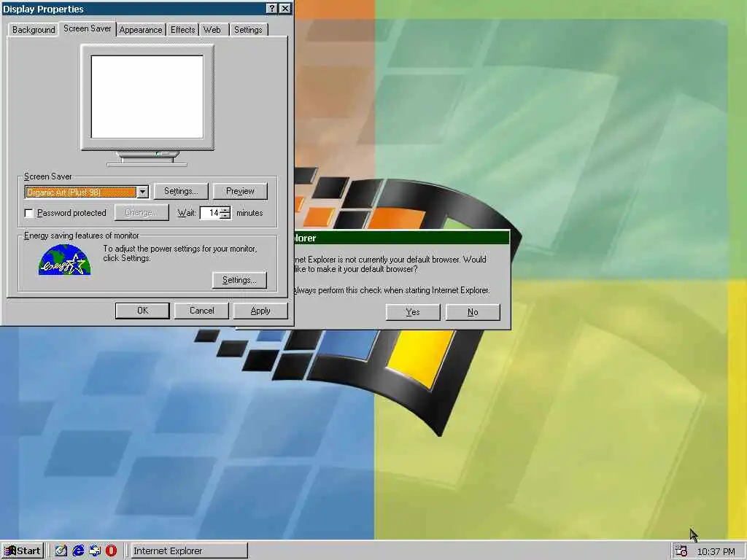Screen dimensions: 747x560
Task: Switch to the Web tab
Action: 212,29
